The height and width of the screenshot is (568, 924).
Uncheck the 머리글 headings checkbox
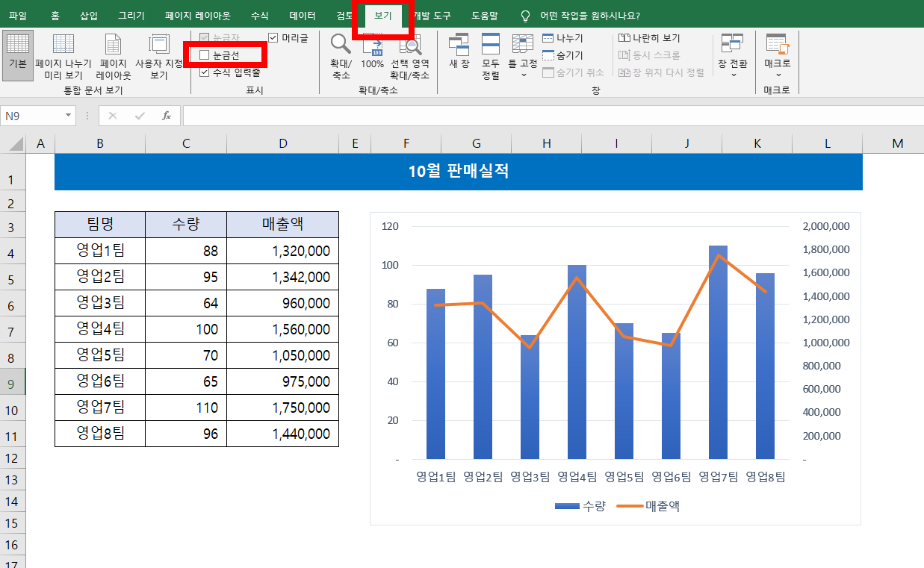tap(273, 37)
